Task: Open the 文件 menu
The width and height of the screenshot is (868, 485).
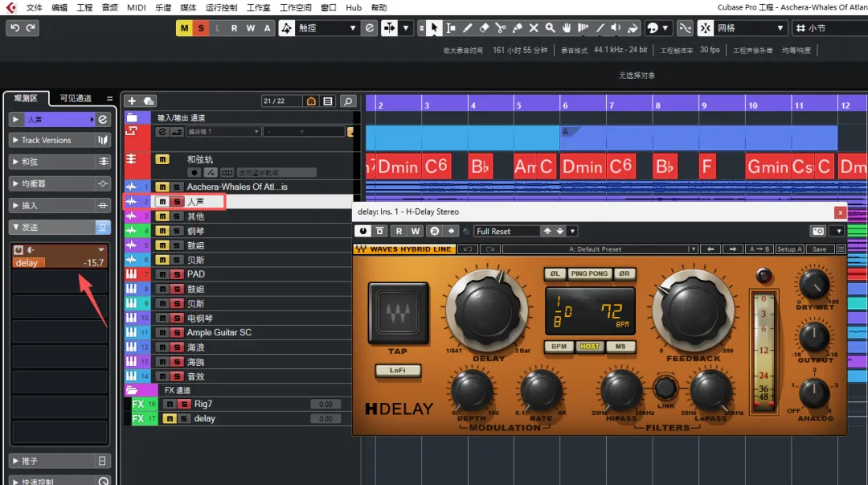Action: pos(34,7)
